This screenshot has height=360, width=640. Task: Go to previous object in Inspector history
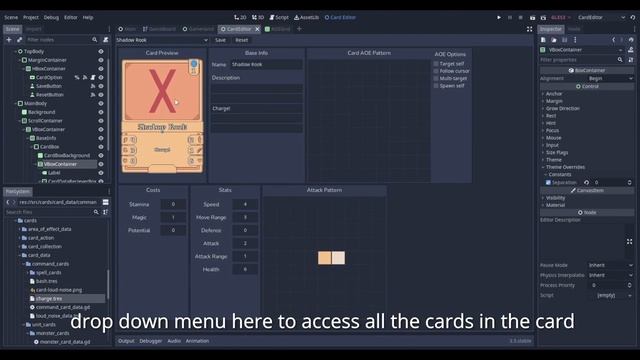(x=613, y=40)
